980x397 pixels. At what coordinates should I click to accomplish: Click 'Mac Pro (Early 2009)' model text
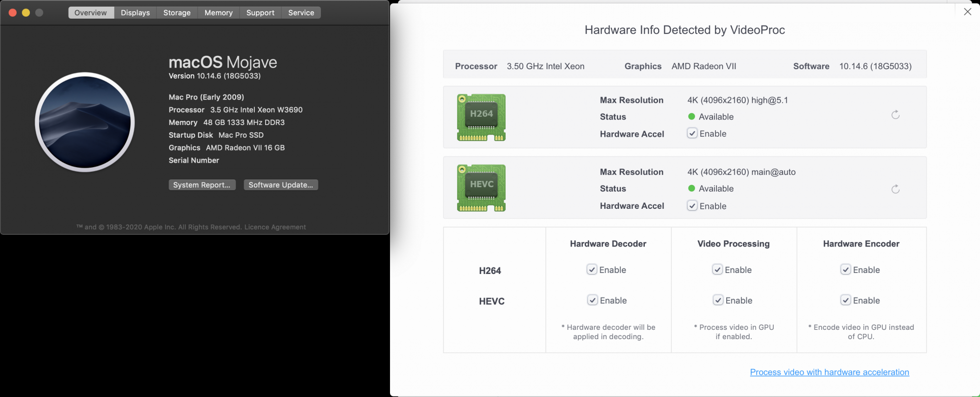pyautogui.click(x=206, y=97)
